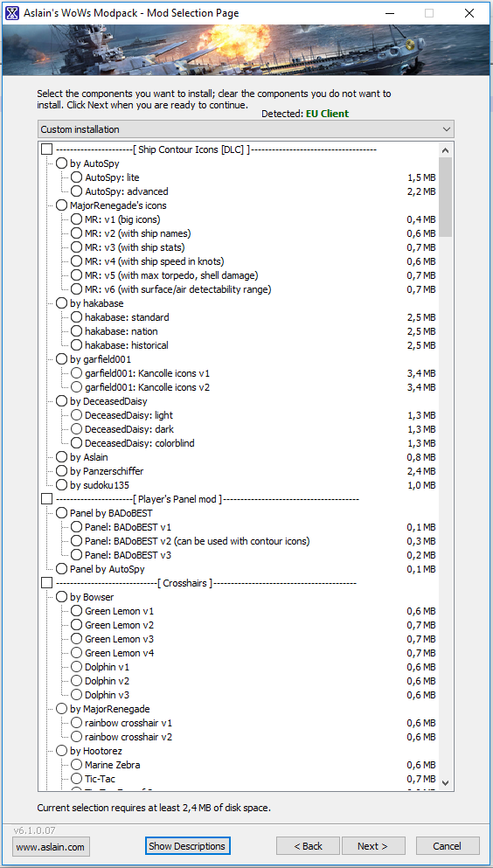The image size is (493, 868).
Task: Click the scroll up arrow of mod list
Action: [446, 150]
